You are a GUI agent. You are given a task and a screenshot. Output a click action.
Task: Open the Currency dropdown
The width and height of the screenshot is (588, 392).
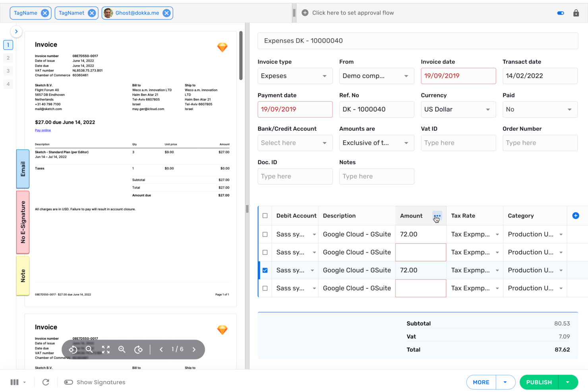(x=458, y=109)
